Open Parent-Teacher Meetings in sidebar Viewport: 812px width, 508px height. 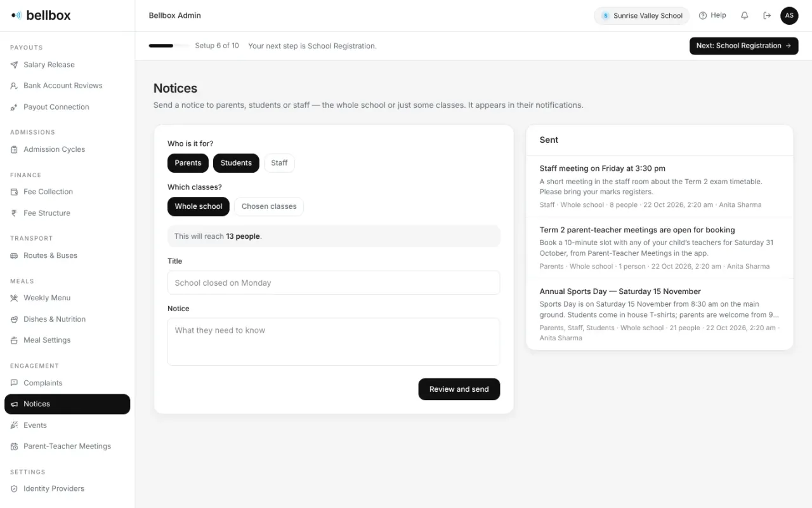click(67, 446)
